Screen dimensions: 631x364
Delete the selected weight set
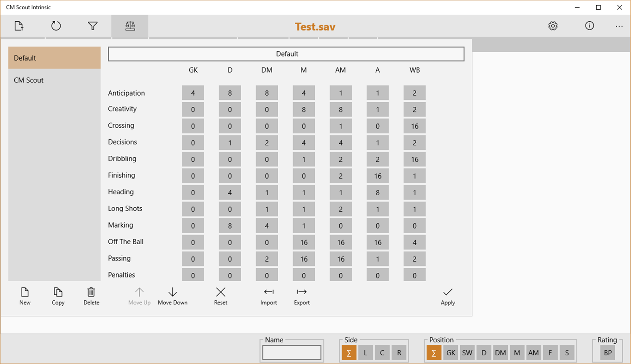click(x=92, y=296)
